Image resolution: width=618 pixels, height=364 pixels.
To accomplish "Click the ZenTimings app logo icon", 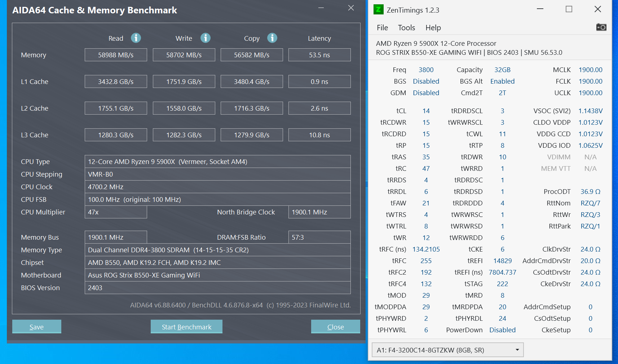I will (378, 9).
